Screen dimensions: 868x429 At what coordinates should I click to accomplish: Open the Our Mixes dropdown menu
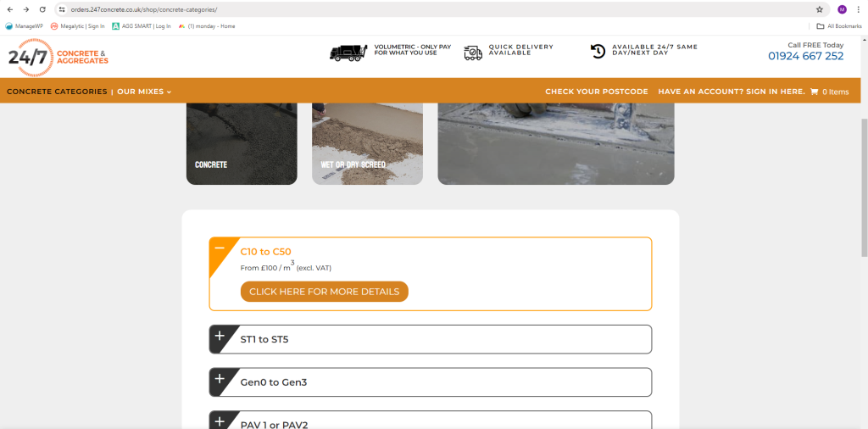(144, 92)
